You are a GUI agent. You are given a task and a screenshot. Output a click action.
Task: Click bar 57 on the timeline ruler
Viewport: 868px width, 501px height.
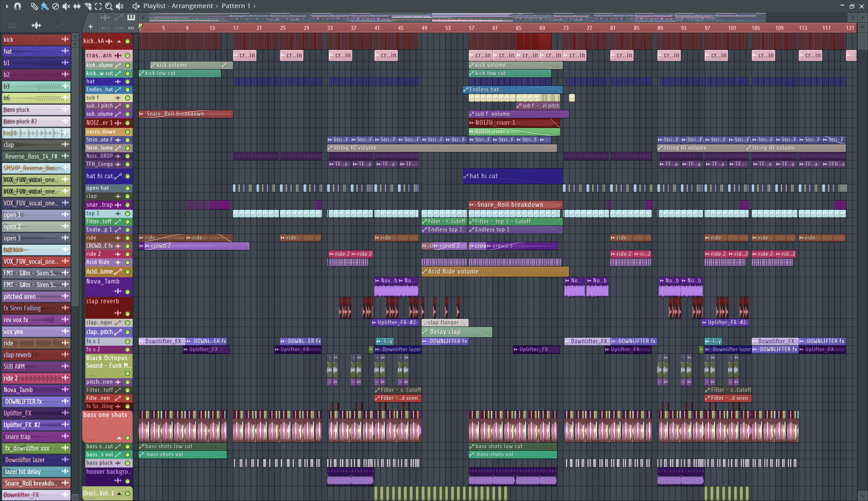(x=471, y=28)
